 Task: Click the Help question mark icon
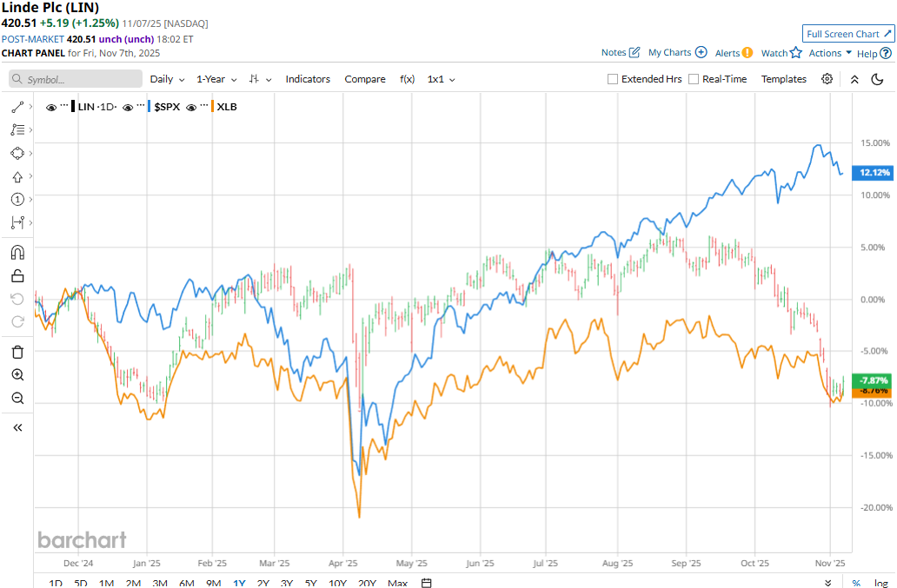click(x=886, y=53)
